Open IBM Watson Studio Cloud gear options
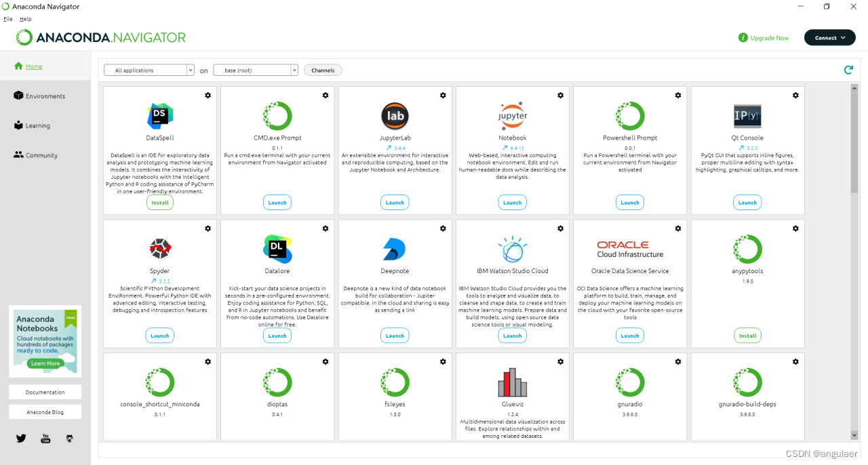The height and width of the screenshot is (465, 868). click(x=560, y=228)
